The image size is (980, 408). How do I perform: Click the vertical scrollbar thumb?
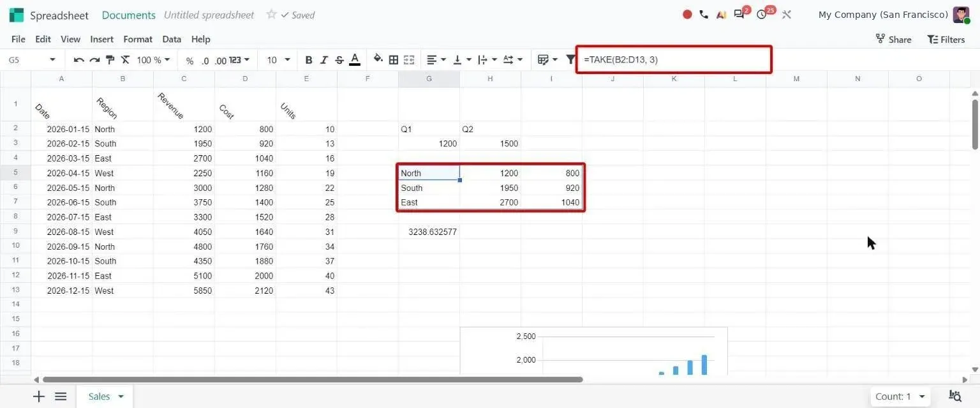(x=975, y=125)
